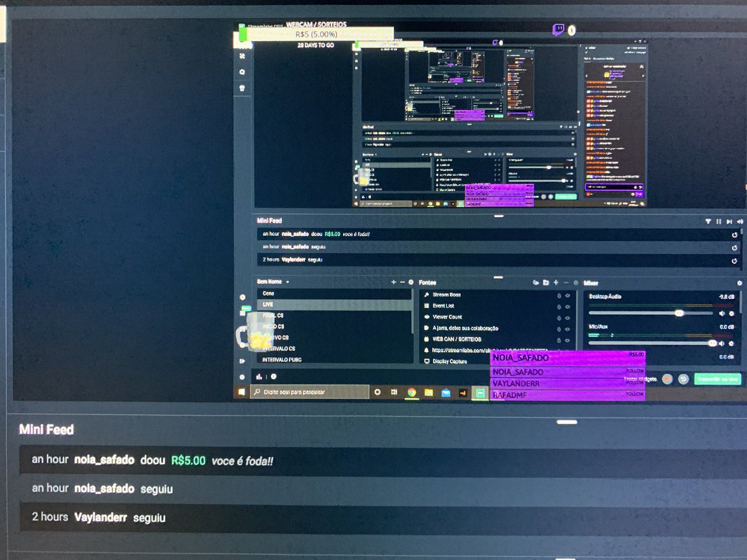The width and height of the screenshot is (747, 560).
Task: Replay the Vaylanderr follow alert in the small feed
Action: tap(735, 261)
